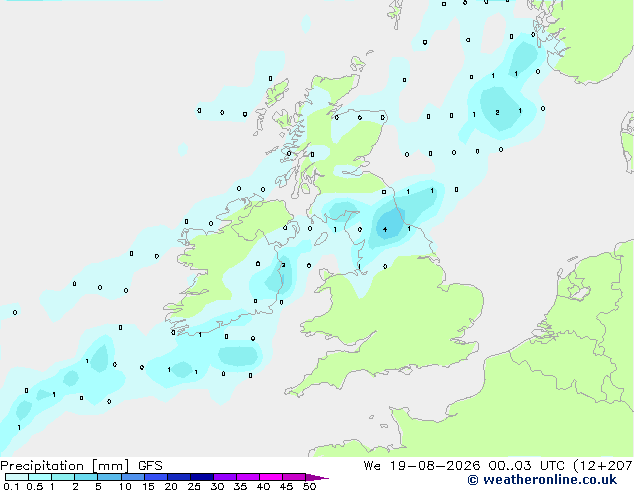The image size is (634, 490).
Task: Click the legend label '25'
Action: [194, 486]
